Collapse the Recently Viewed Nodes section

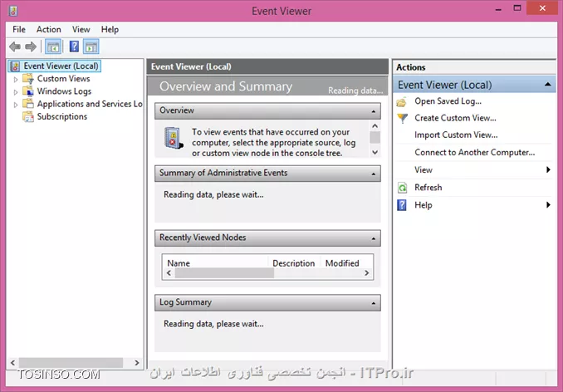[x=374, y=238]
